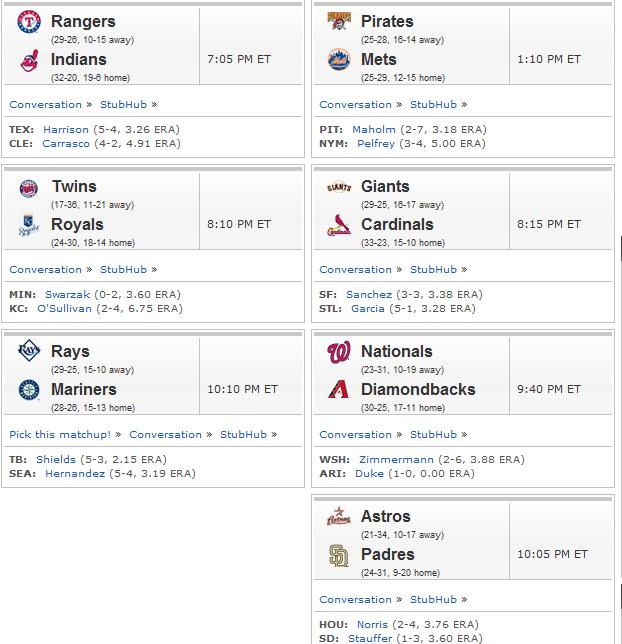Click the New York Mets logo
Image resolution: width=622 pixels, height=644 pixels.
pyautogui.click(x=339, y=60)
